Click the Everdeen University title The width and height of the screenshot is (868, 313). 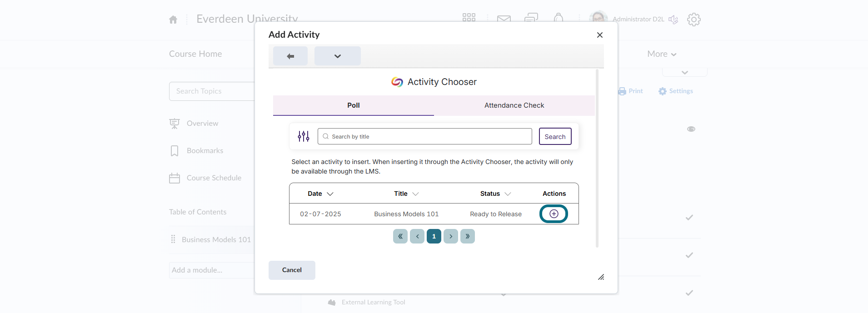click(x=247, y=19)
